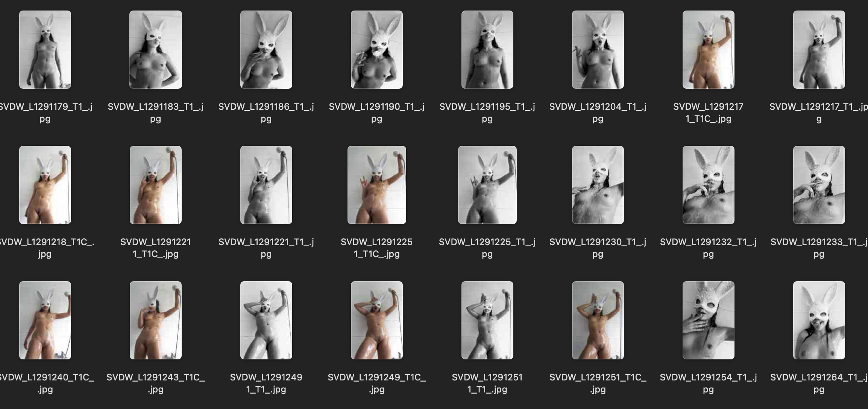Viewport: 868px width, 409px height.
Task: Select file SVDW_L1291186_T1_.jpg thumbnail
Action: 266,50
